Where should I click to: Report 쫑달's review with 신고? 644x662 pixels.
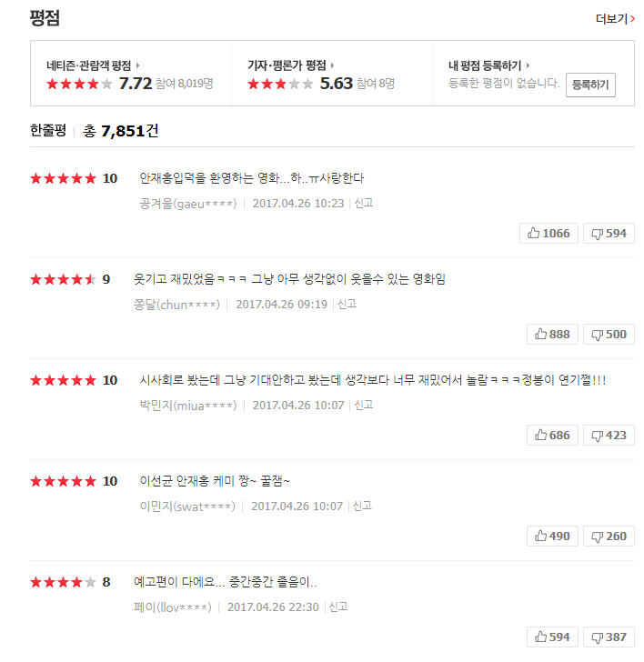[347, 305]
